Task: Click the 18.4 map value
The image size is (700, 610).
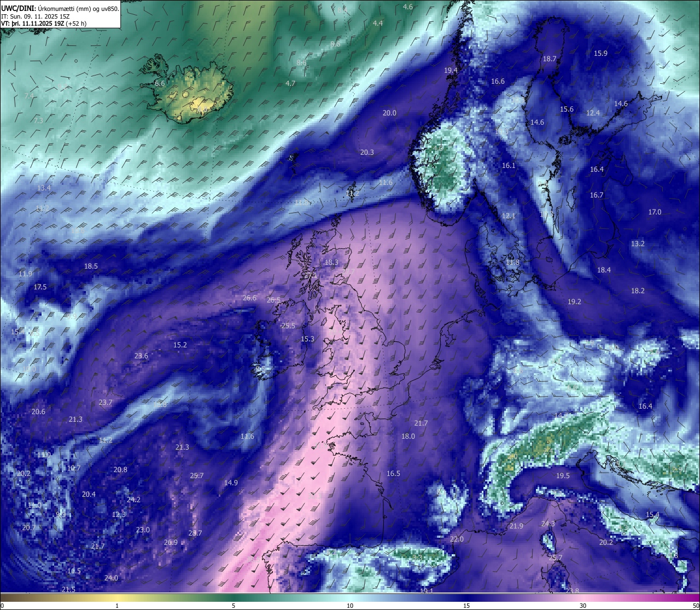Action: (604, 270)
